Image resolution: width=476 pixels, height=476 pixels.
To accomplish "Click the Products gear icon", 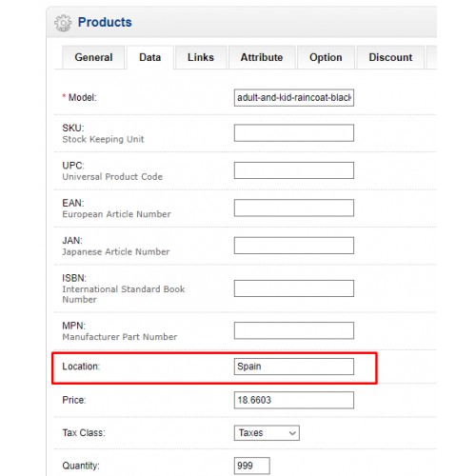I will pyautogui.click(x=63, y=23).
